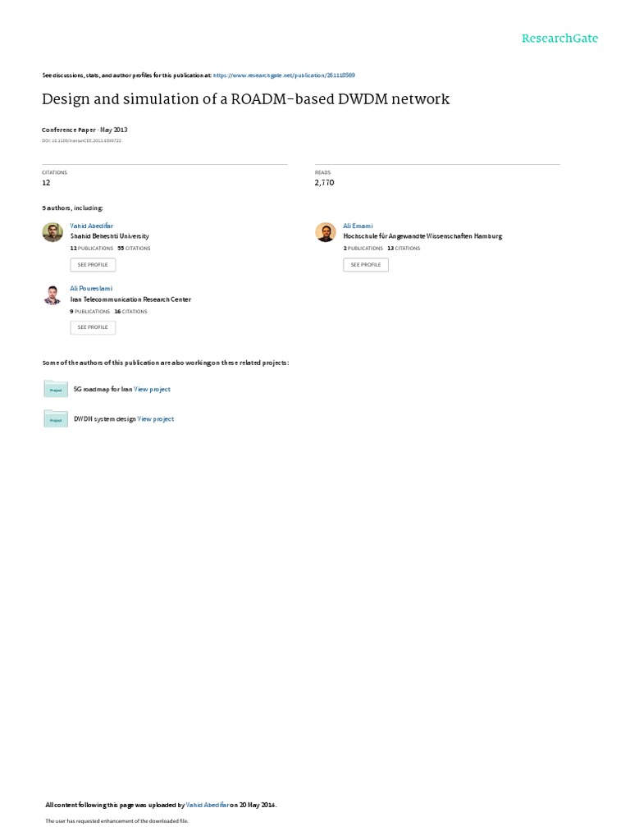Click SEE PROFILE under Vahid Abedifar
Screen dimensions: 630x840
[x=93, y=265]
